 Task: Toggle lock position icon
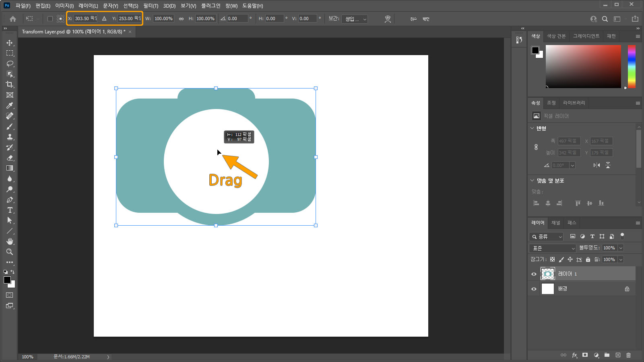click(570, 259)
